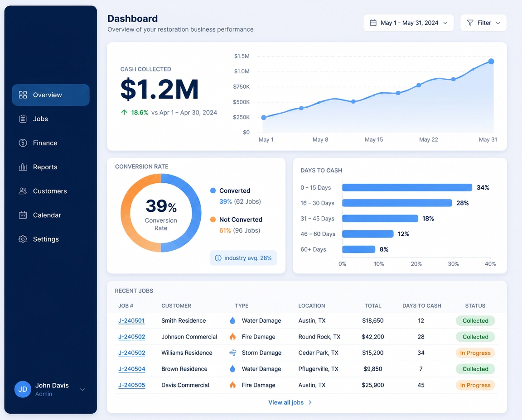This screenshot has width=522, height=420.
Task: Click the May 31 data point on chart
Action: point(491,62)
